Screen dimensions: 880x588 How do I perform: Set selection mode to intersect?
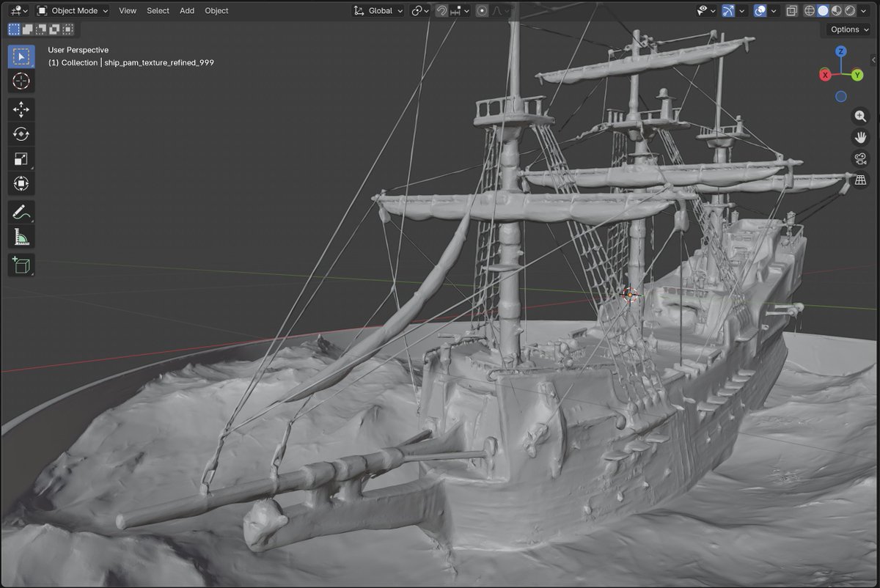coord(67,29)
